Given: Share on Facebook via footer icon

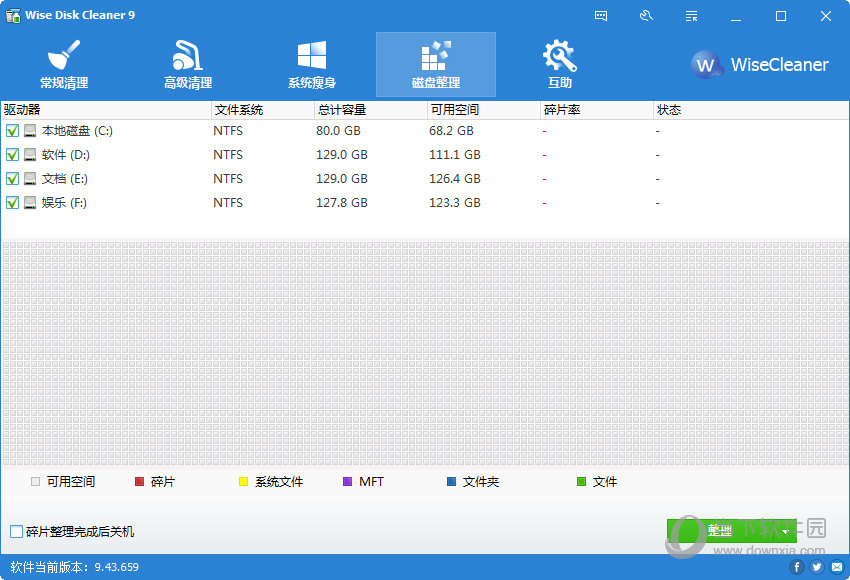Looking at the screenshot, I should point(797,567).
